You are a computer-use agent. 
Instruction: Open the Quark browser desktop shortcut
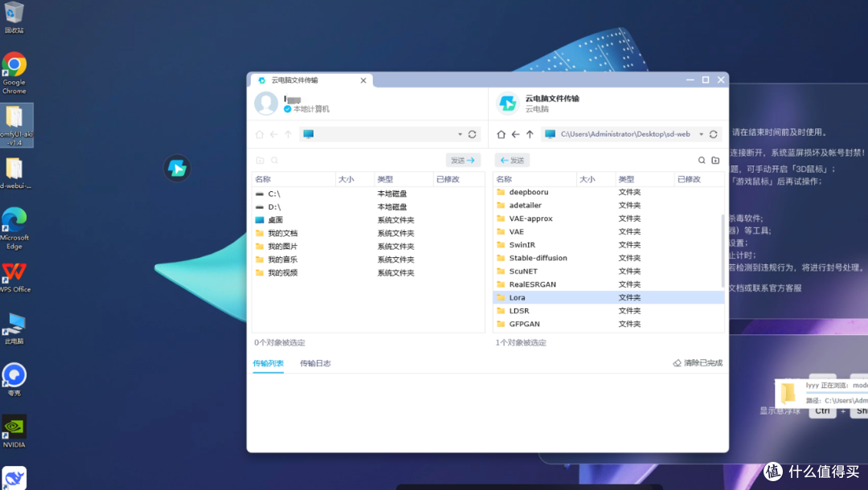coord(14,379)
